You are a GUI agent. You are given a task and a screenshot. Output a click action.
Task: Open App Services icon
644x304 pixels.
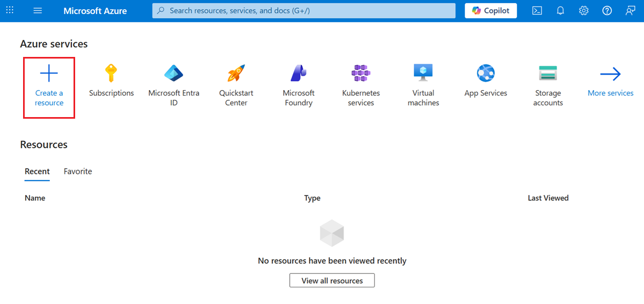(x=486, y=73)
